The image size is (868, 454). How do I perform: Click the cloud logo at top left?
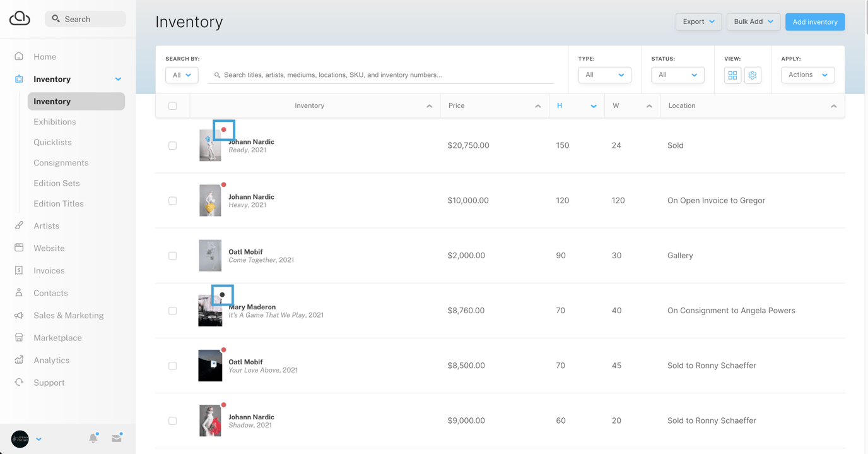click(20, 18)
